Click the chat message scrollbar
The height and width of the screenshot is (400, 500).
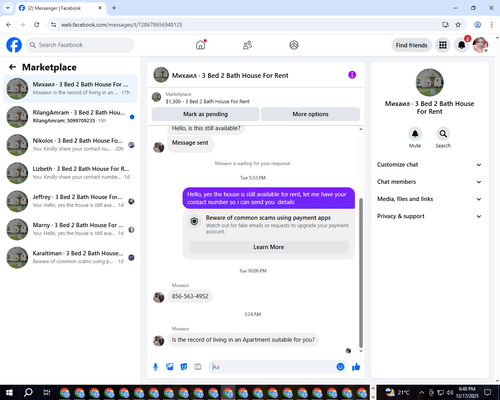361,273
